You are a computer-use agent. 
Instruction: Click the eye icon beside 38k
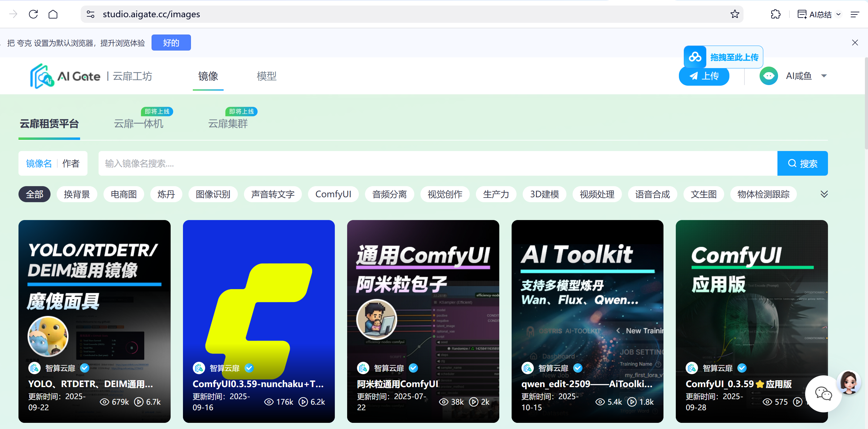point(444,402)
